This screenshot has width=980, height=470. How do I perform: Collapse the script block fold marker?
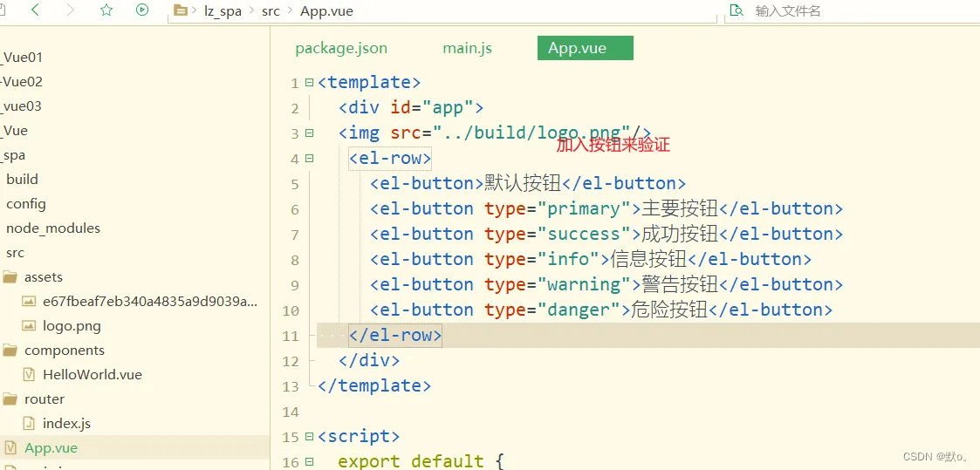309,436
